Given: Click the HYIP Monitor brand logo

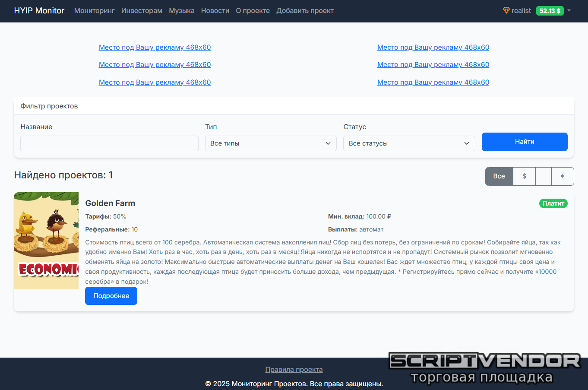Looking at the screenshot, I should [39, 11].
